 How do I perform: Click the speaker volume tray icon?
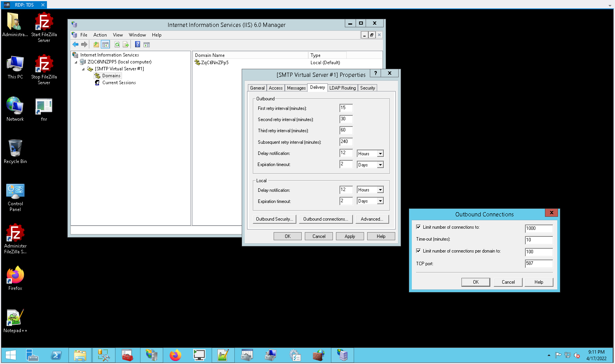[577, 356]
